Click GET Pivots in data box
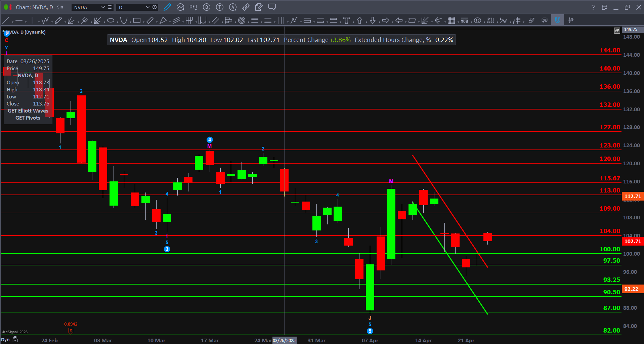 pos(28,118)
